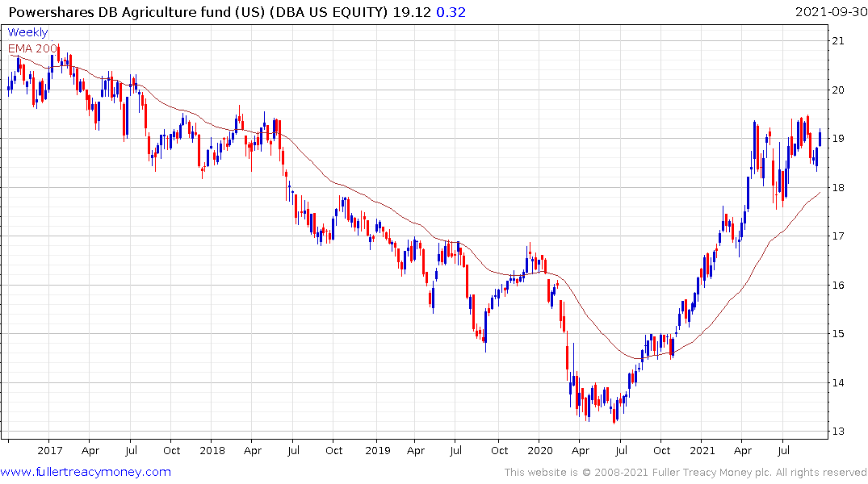This screenshot has height=484, width=868.
Task: Click the 'EMA 200' indicator label
Action: (x=32, y=48)
